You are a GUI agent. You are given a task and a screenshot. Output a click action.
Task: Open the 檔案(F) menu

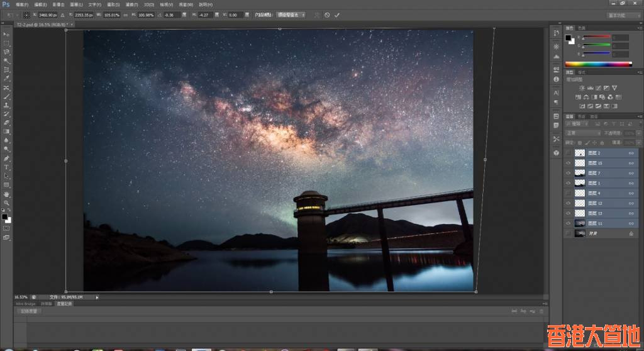click(x=22, y=4)
